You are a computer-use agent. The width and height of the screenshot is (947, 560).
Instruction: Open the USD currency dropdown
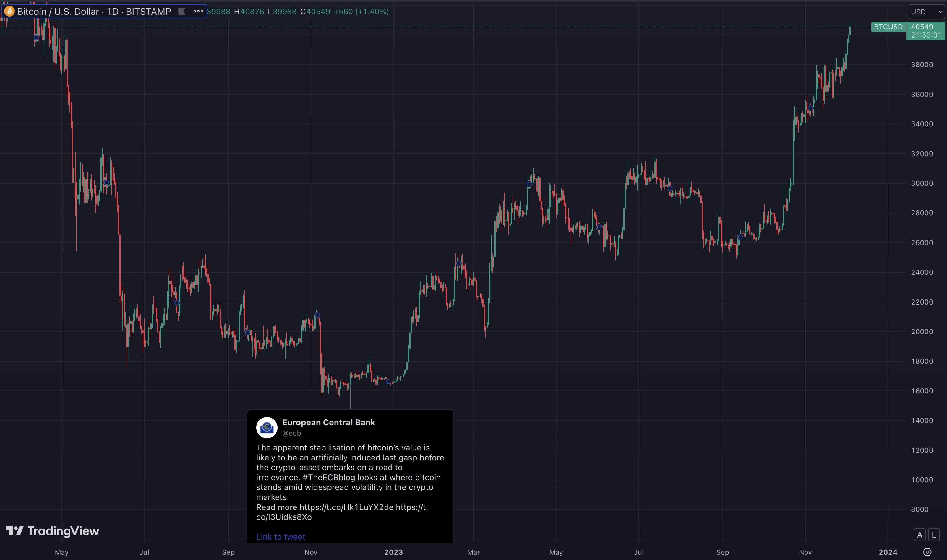tap(927, 12)
